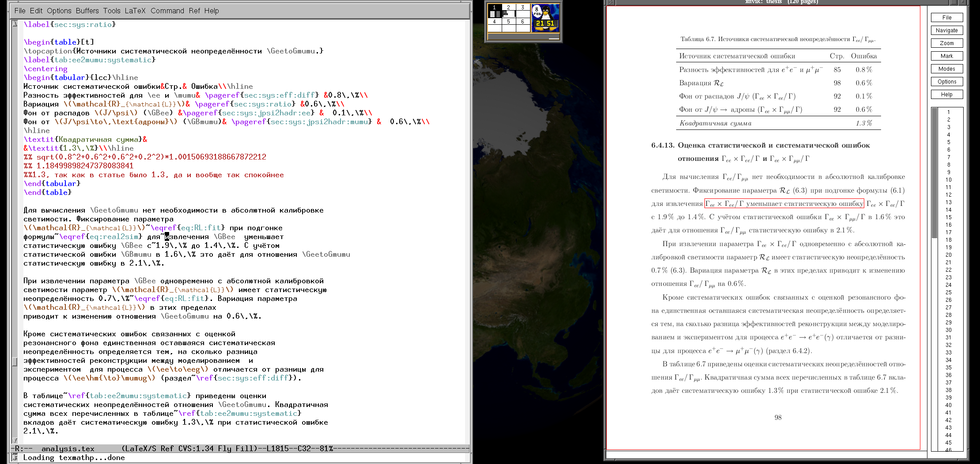Go to page 10 in xdvi page list
Image resolution: width=980 pixels, height=464 pixels.
point(948,180)
